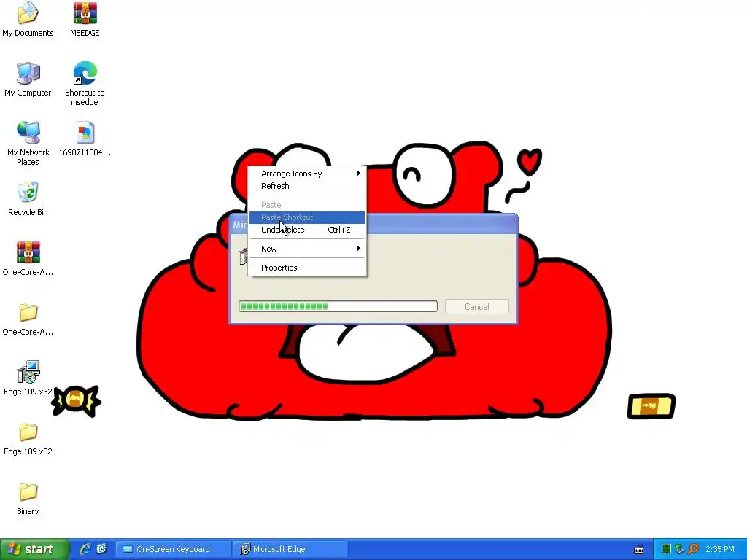
Task: Click the Safely Remove Hardware tray icon
Action: [679, 550]
